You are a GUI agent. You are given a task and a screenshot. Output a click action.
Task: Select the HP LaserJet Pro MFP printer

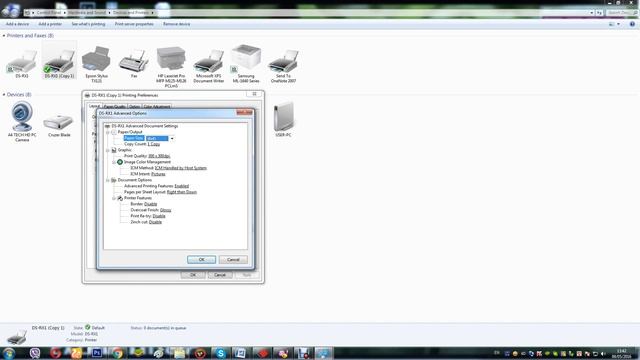(171, 67)
